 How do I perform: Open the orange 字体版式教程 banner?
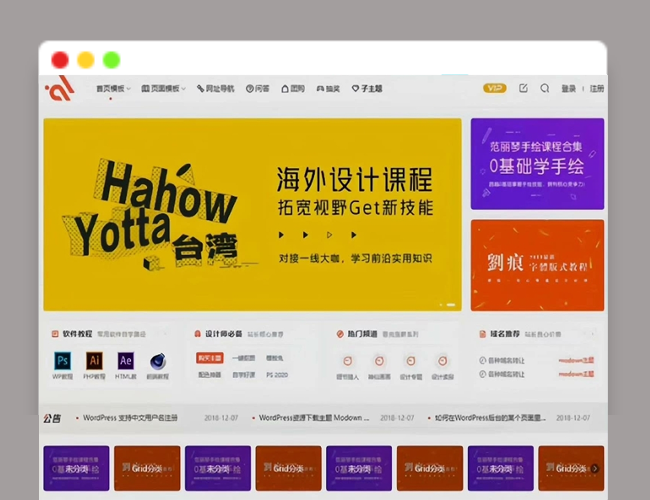[537, 265]
